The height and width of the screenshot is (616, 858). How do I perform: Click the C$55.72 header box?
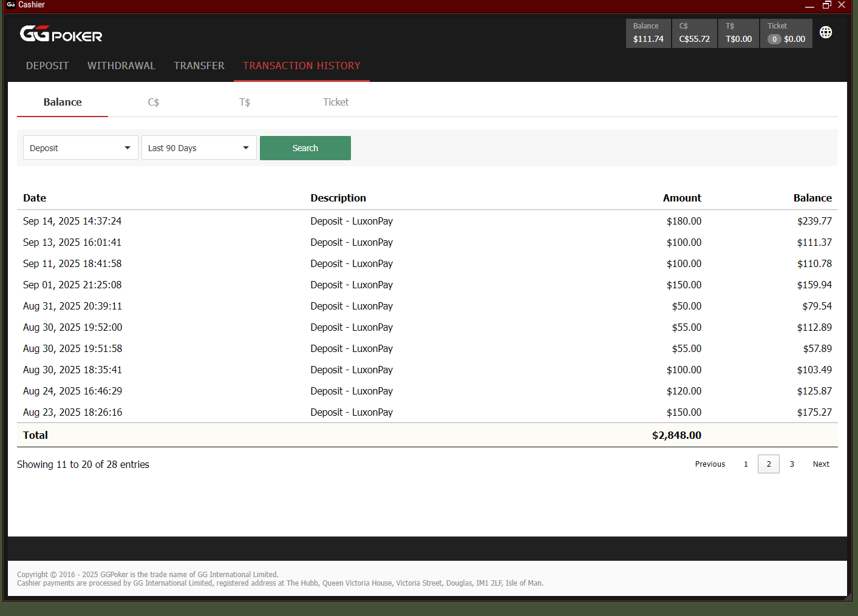(x=695, y=33)
